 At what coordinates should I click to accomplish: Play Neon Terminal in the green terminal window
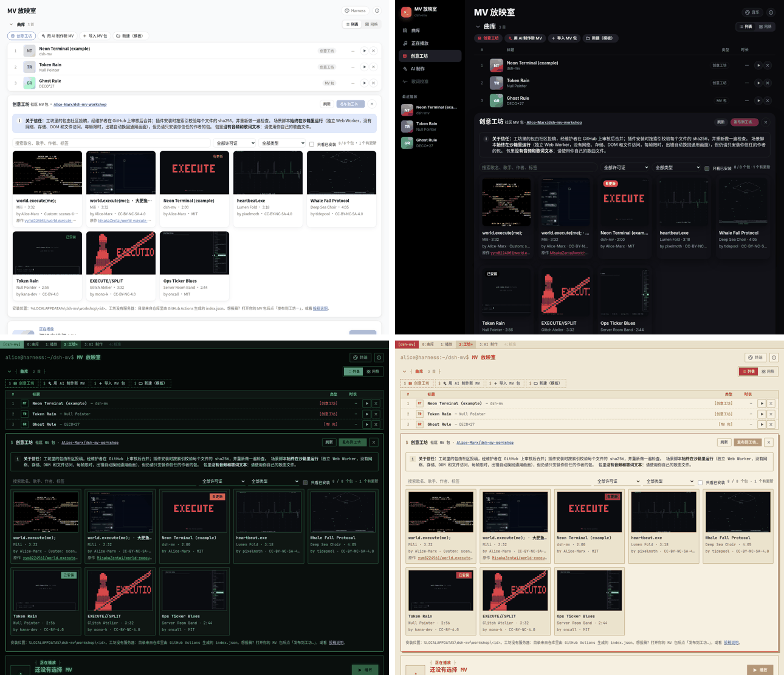click(367, 403)
